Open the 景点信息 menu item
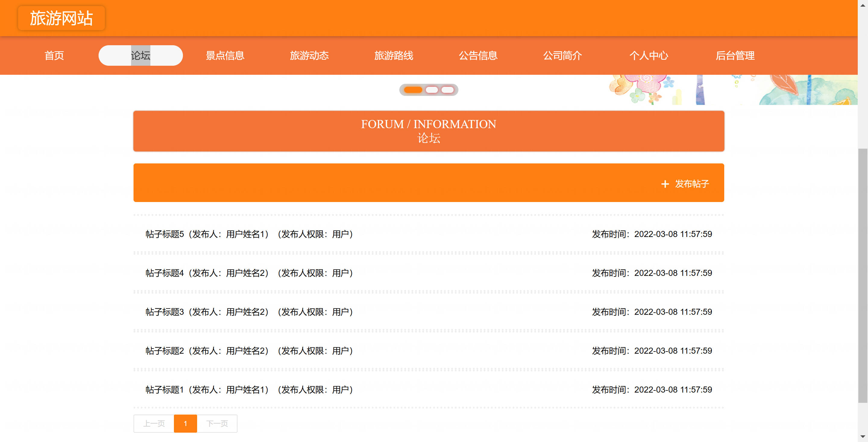The width and height of the screenshot is (868, 442). (x=225, y=56)
